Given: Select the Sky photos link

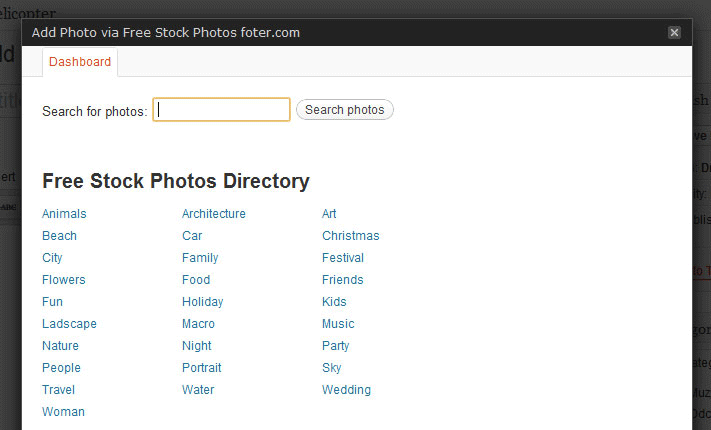Looking at the screenshot, I should (331, 368).
